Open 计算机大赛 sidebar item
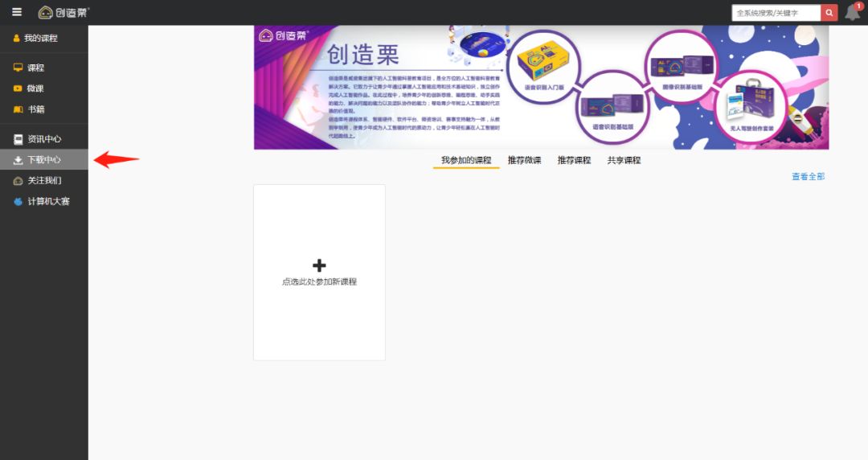 click(x=43, y=201)
